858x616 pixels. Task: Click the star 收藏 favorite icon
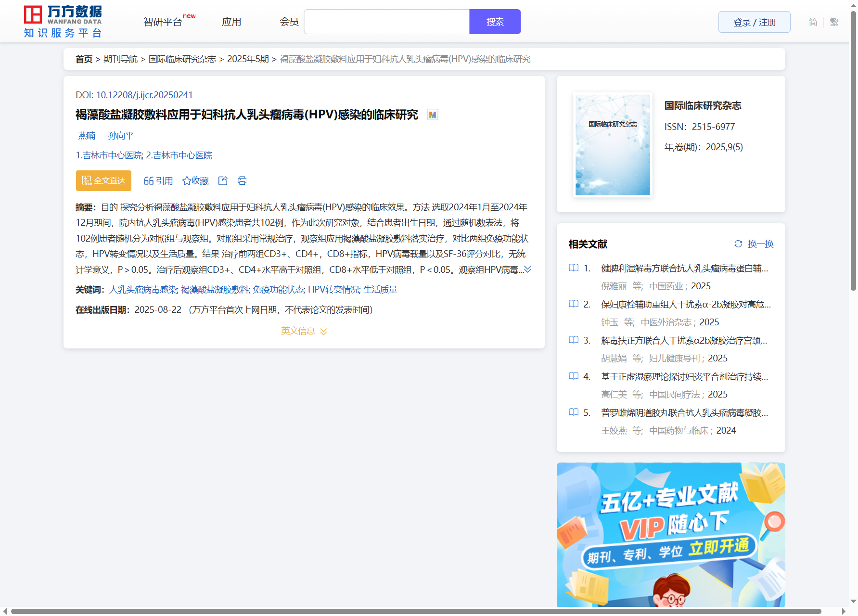[x=187, y=181]
